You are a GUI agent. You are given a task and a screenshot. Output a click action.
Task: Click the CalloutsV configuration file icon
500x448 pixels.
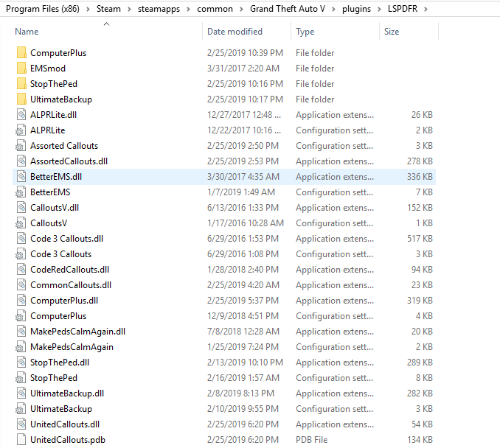click(21, 223)
